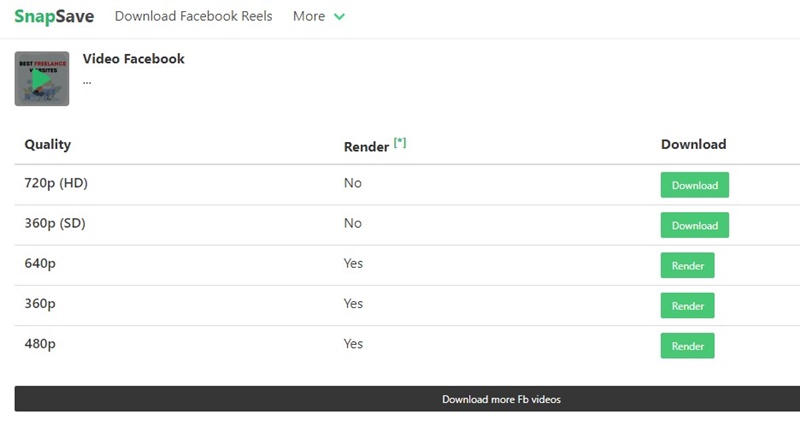800x426 pixels.
Task: Select the Video Facebook title
Action: pyautogui.click(x=134, y=59)
